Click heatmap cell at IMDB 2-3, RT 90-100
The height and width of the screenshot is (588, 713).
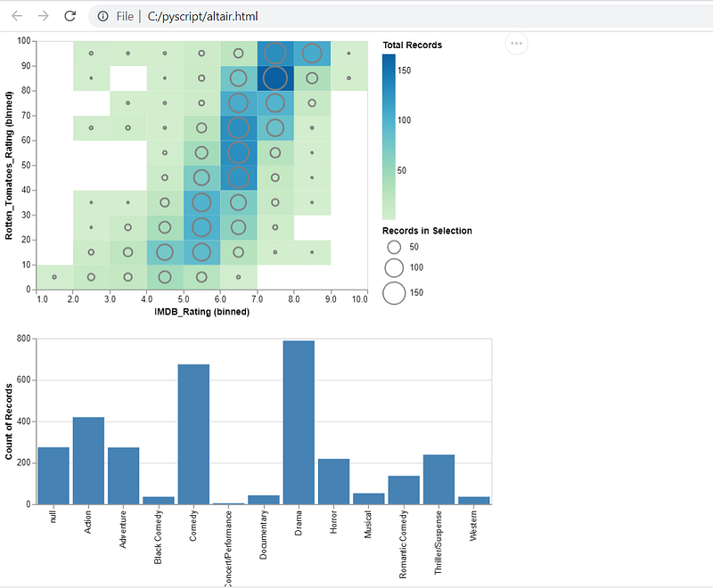[x=92, y=53]
